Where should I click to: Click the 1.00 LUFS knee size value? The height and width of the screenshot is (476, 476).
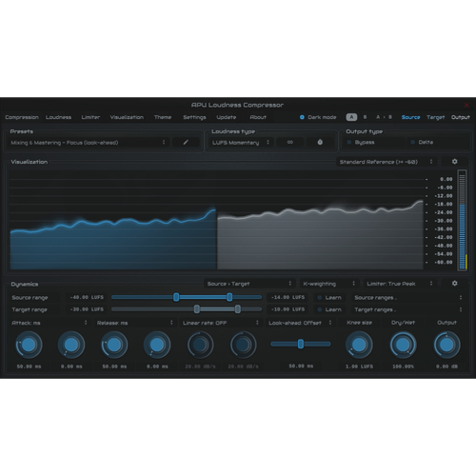coord(359,367)
